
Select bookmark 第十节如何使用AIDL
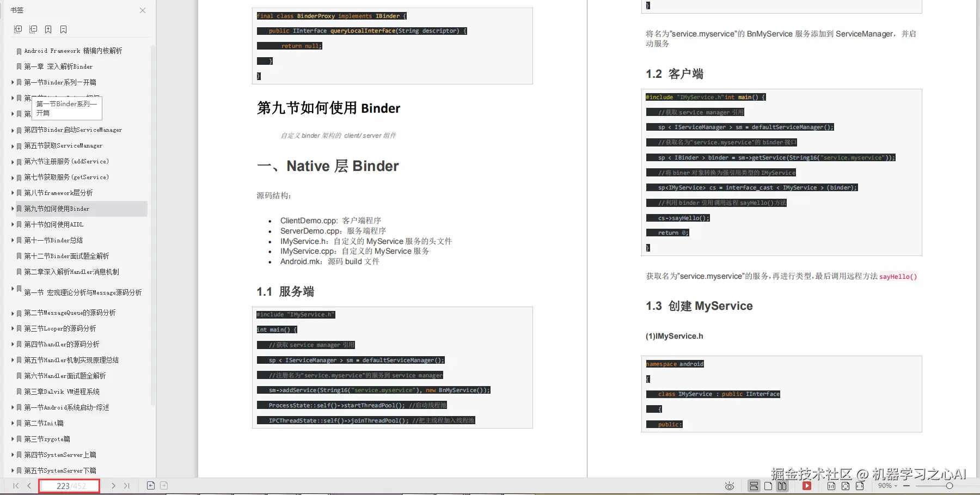54,224
